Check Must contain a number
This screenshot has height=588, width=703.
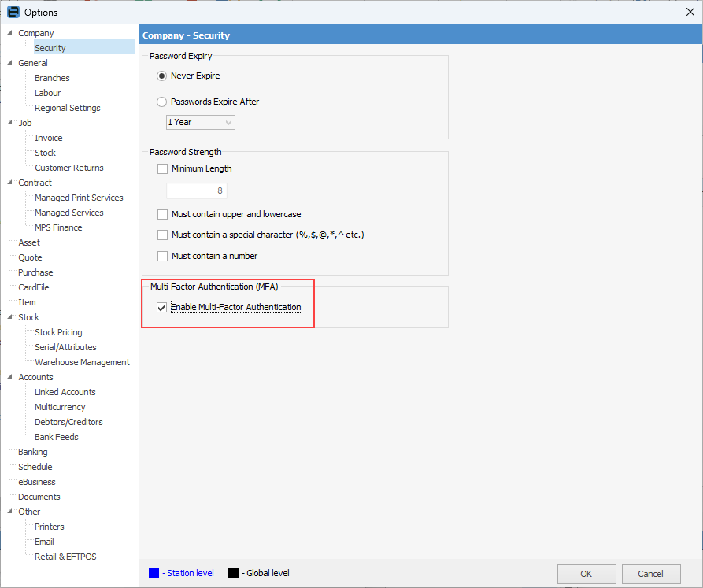[x=162, y=257]
